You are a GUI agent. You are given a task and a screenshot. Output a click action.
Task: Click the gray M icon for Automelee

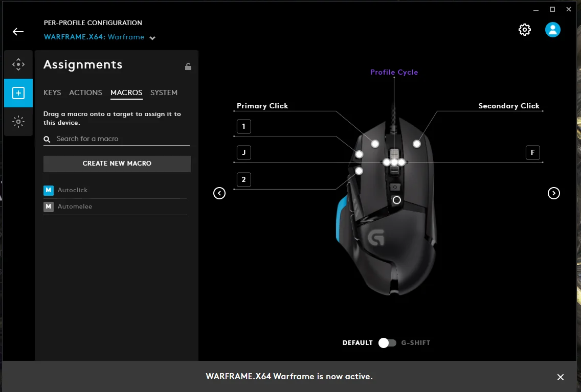click(x=49, y=206)
